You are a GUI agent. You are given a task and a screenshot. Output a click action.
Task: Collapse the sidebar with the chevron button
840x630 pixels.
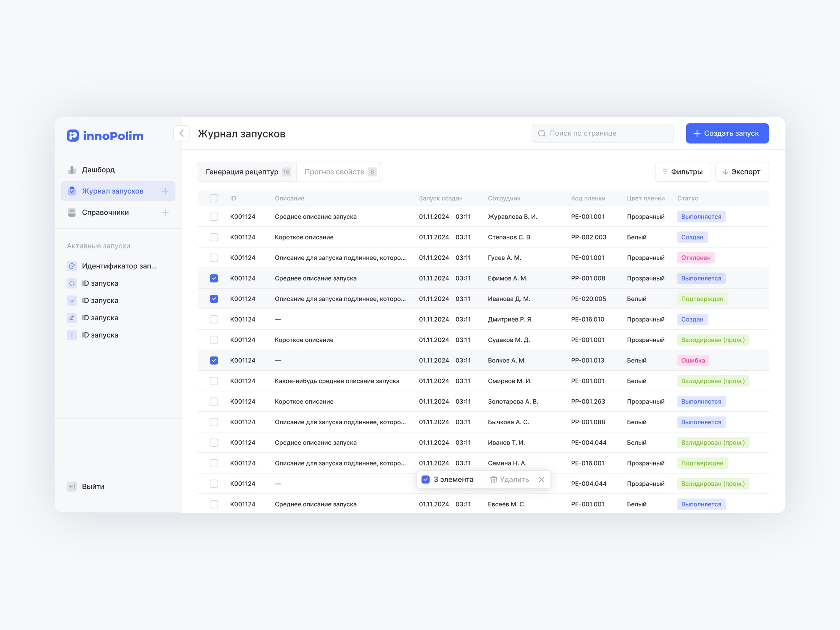click(181, 133)
